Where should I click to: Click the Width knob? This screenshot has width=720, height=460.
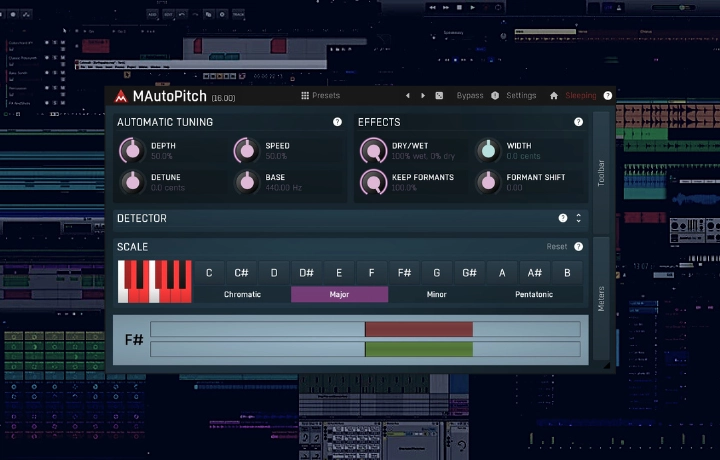(488, 150)
